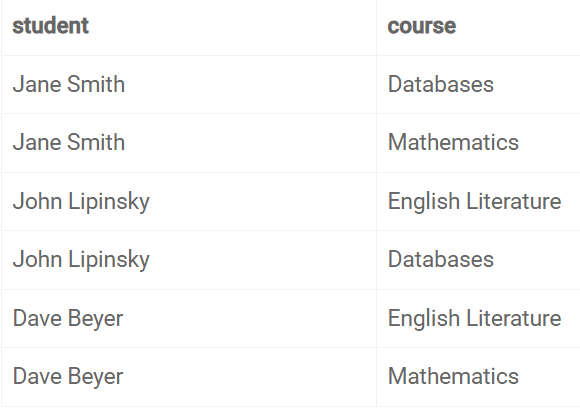This screenshot has width=580, height=415.
Task: Select John Lipinsky in the Databases row
Action: point(81,260)
